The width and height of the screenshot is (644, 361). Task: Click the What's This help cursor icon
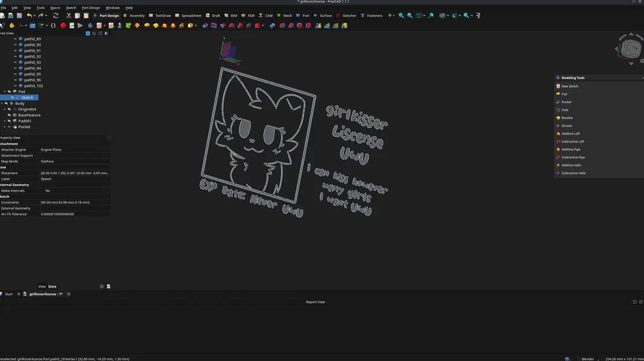point(2,25)
